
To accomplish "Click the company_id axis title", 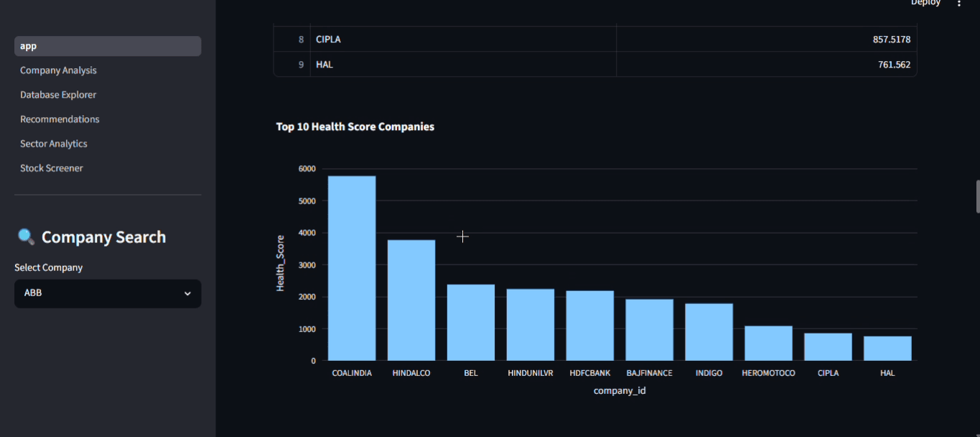I will tap(620, 390).
